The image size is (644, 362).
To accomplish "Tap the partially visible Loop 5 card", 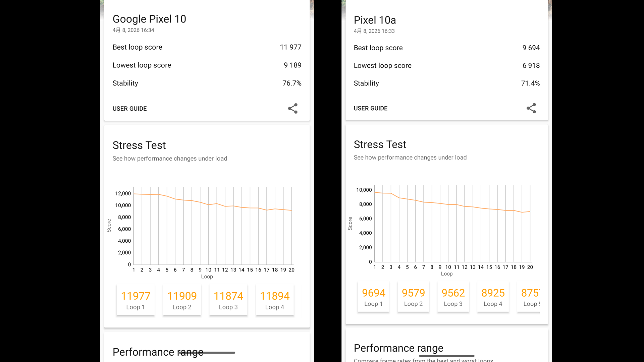I will coord(530,297).
